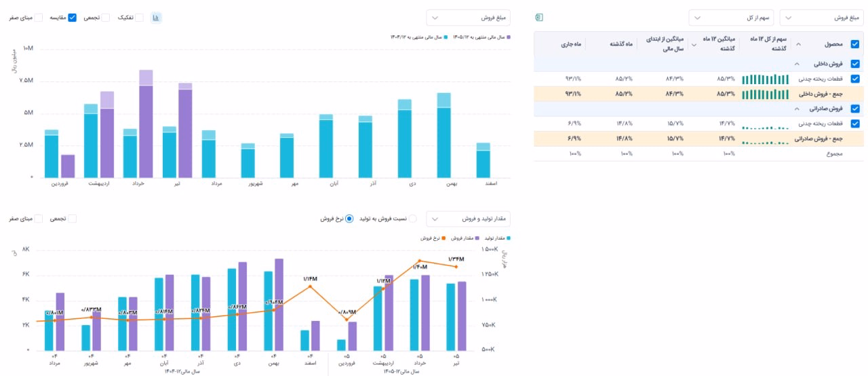Click the purple بهمن sales bar in bottom chart

[279, 304]
